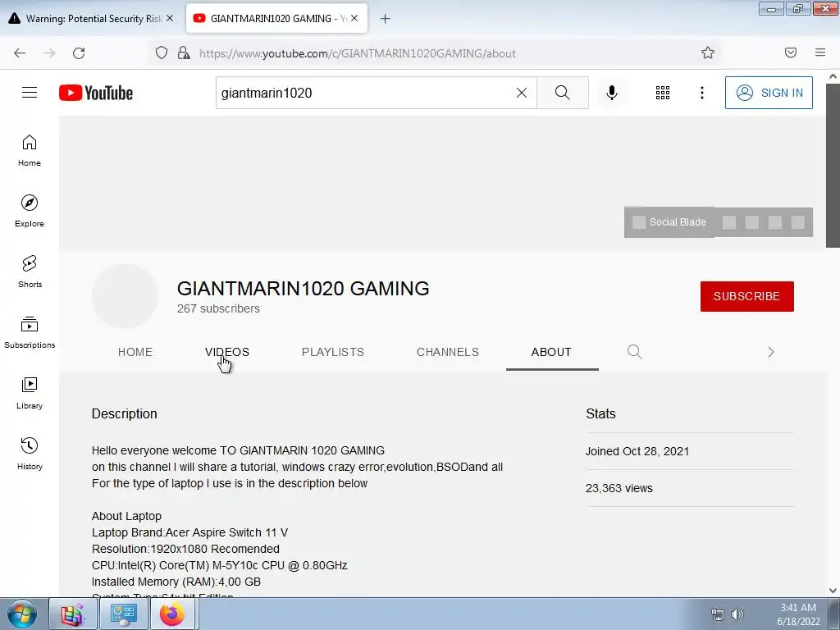Open the Firefox application menu
Screen dimensions: 840x630
coord(820,52)
